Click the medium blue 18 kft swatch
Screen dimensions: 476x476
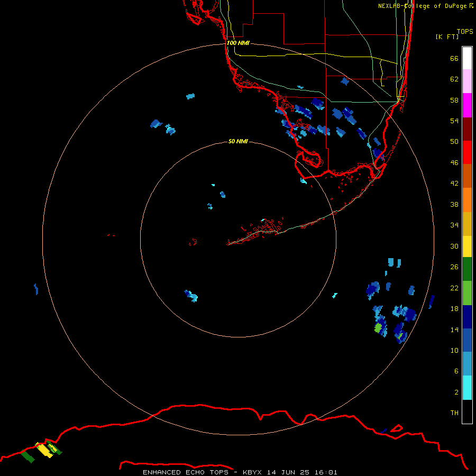coord(467,340)
